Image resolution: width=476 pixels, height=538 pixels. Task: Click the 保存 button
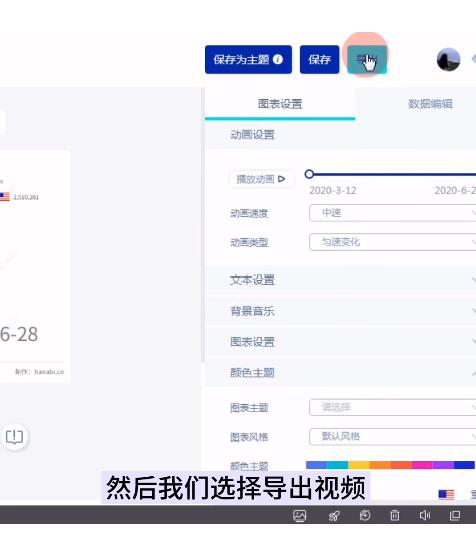pyautogui.click(x=319, y=59)
